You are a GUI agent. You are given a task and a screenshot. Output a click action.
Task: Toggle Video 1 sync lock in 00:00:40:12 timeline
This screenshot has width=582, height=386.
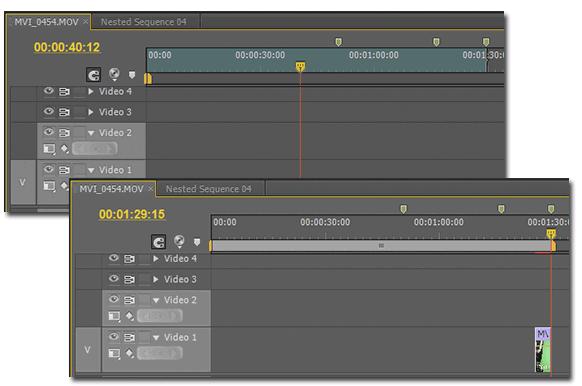point(64,170)
